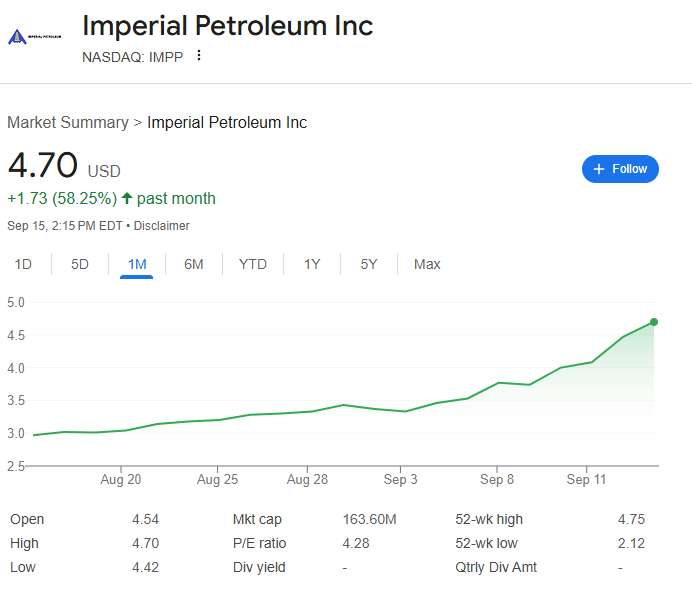The image size is (692, 593).
Task: Click the 5.0 y-axis label
Action: click(16, 303)
